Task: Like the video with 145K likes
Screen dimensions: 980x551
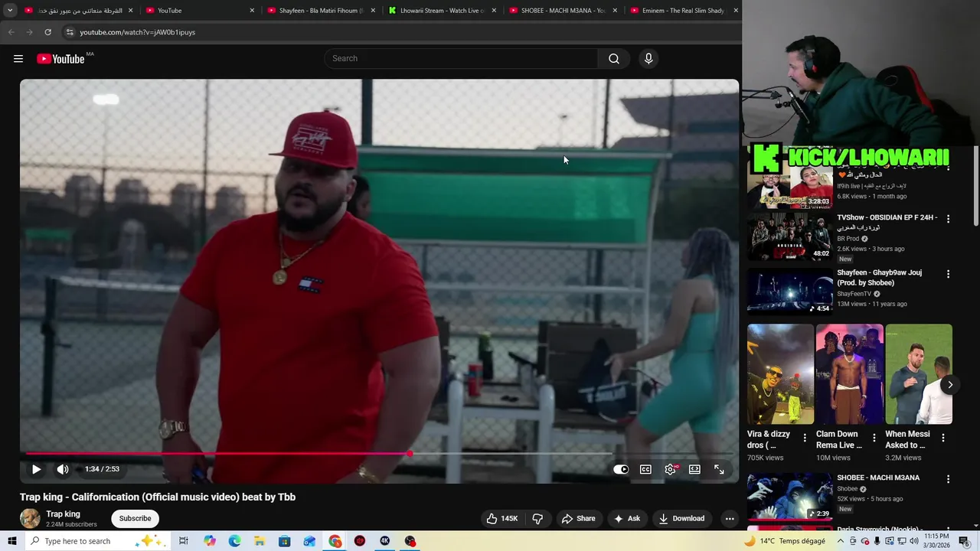Action: 501,518
